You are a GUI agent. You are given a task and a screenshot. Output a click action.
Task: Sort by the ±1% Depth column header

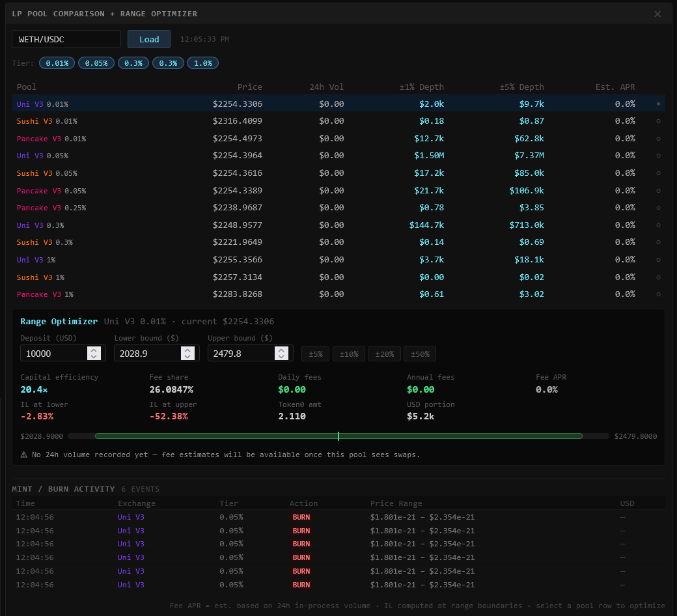click(421, 87)
